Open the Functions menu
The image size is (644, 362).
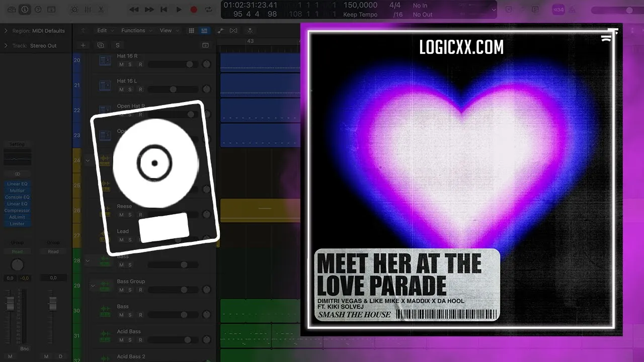click(136, 31)
